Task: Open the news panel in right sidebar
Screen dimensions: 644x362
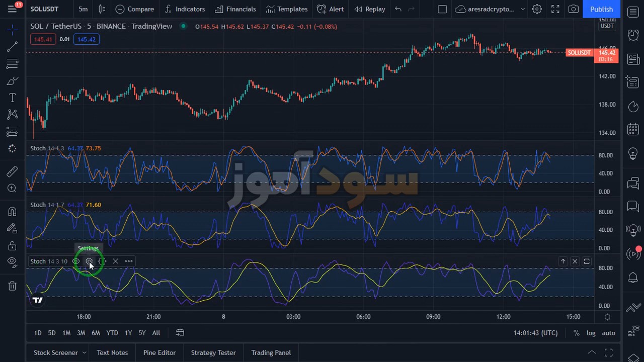Action: coord(633,59)
